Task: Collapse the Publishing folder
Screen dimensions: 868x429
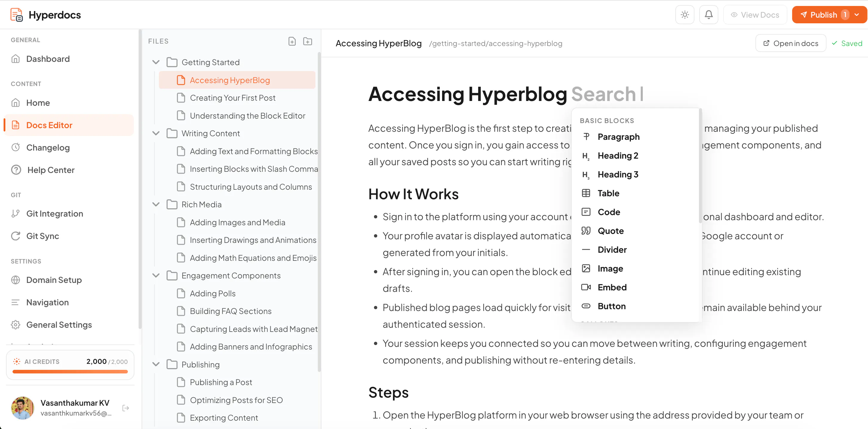Action: [156, 364]
